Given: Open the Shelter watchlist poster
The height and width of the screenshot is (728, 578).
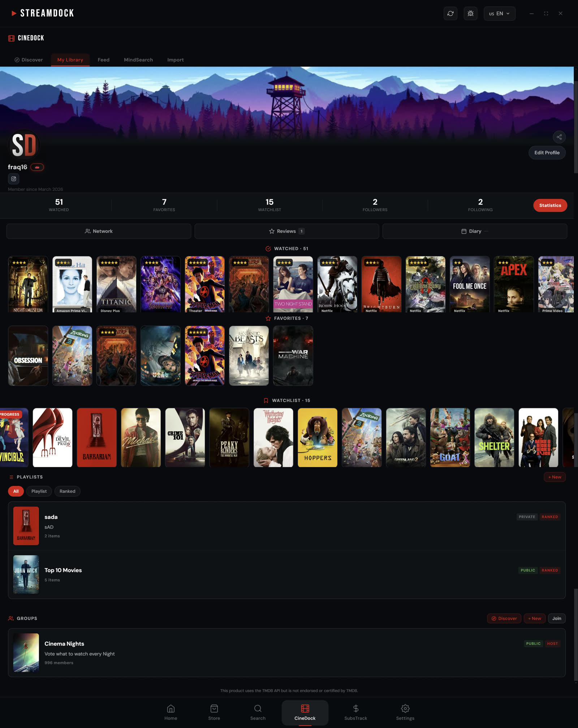Looking at the screenshot, I should tap(494, 437).
